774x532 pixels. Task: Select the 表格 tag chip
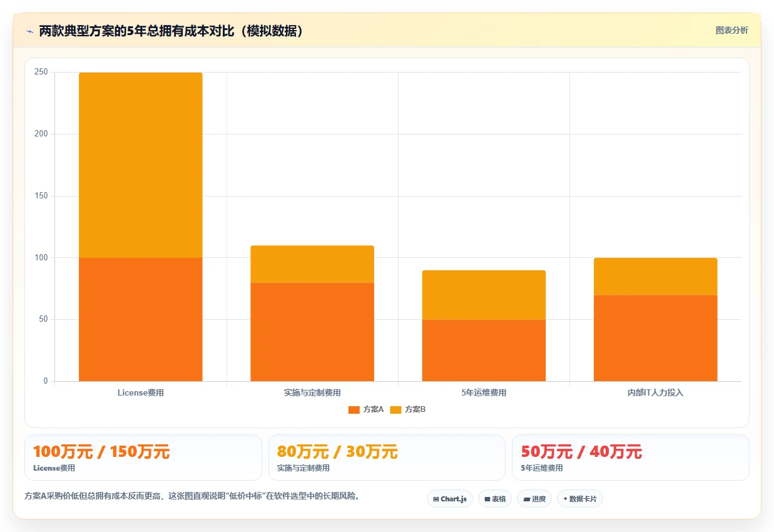[495, 499]
